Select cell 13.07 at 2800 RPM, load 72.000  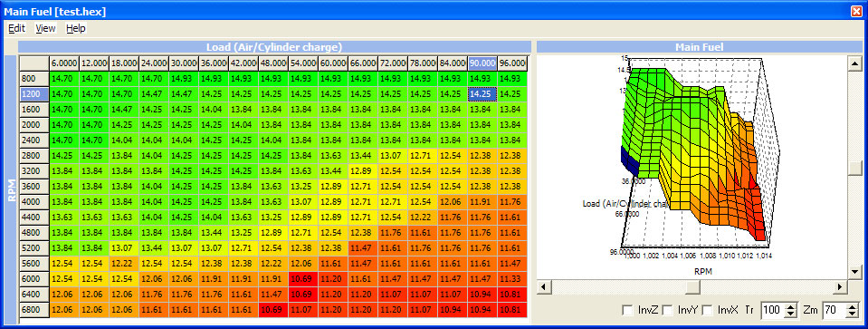pyautogui.click(x=393, y=156)
